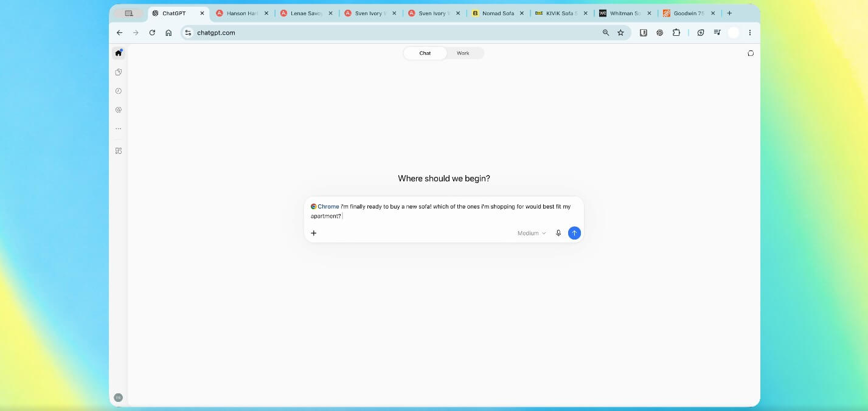868x411 pixels.
Task: Open the Chrome profile avatar circle
Action: 734,33
